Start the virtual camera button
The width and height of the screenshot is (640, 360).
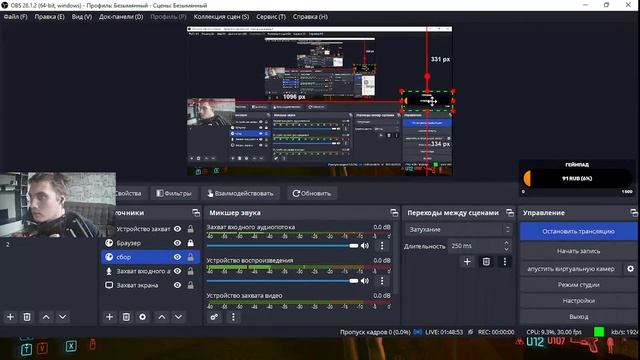click(571, 269)
